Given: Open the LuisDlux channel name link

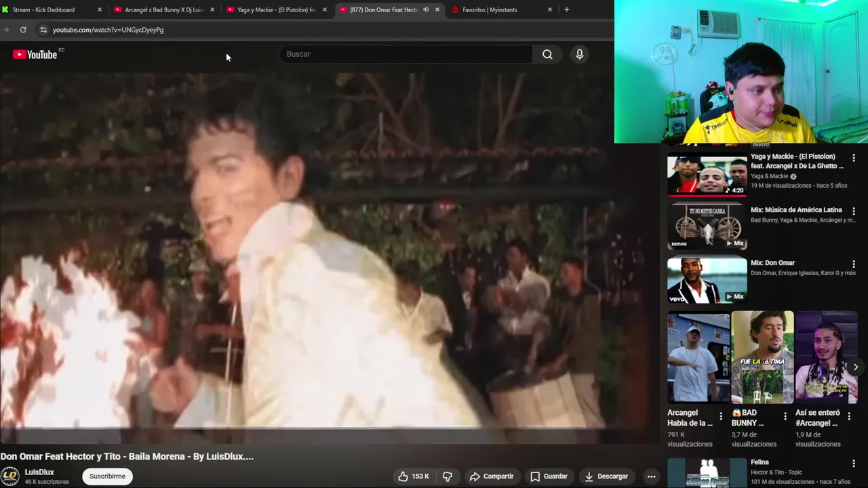Looking at the screenshot, I should click(39, 472).
